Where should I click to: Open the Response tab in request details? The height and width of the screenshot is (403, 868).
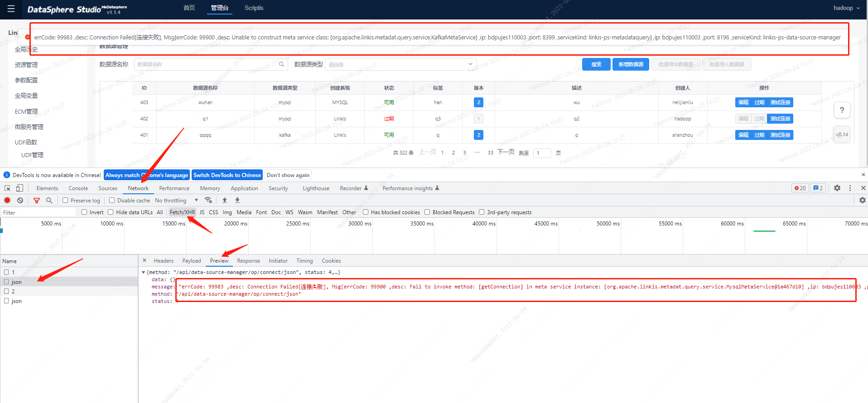tap(248, 261)
